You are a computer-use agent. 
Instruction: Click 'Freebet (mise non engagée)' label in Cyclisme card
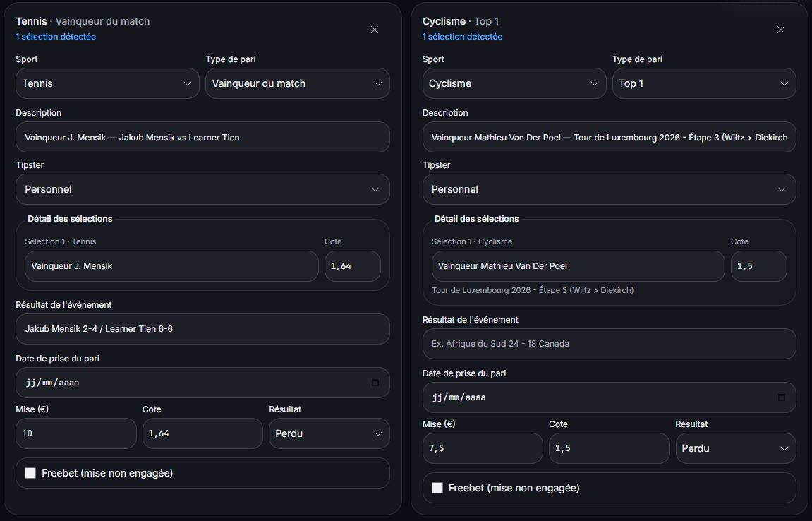pos(514,488)
